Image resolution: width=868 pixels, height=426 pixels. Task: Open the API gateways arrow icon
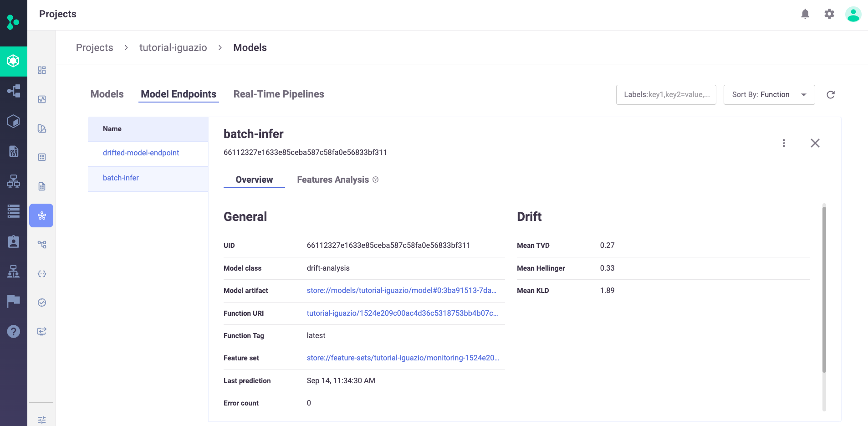click(42, 332)
